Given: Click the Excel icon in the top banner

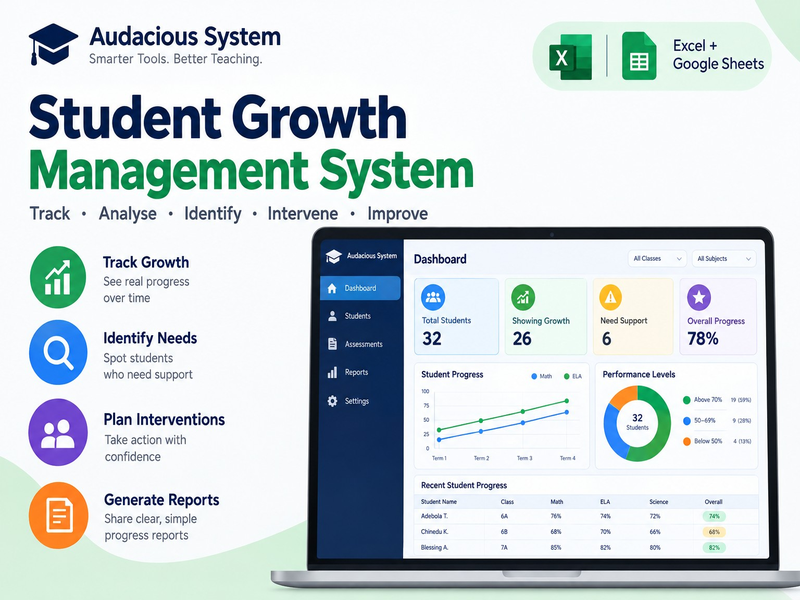Looking at the screenshot, I should (570, 56).
